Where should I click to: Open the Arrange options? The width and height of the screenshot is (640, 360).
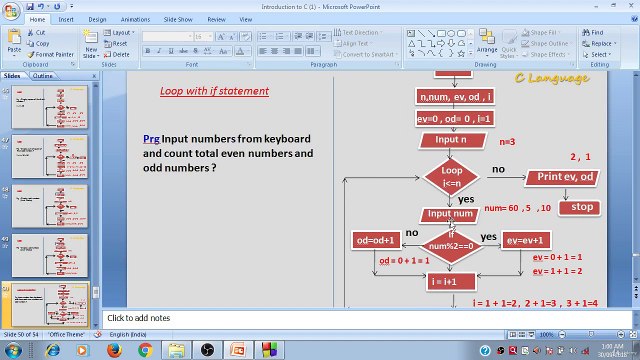(487, 42)
